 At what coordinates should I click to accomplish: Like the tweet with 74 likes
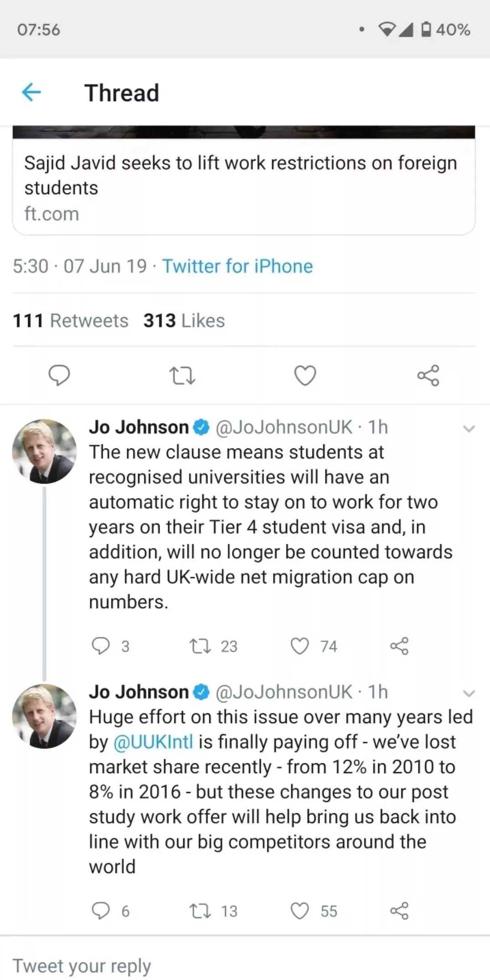click(300, 646)
